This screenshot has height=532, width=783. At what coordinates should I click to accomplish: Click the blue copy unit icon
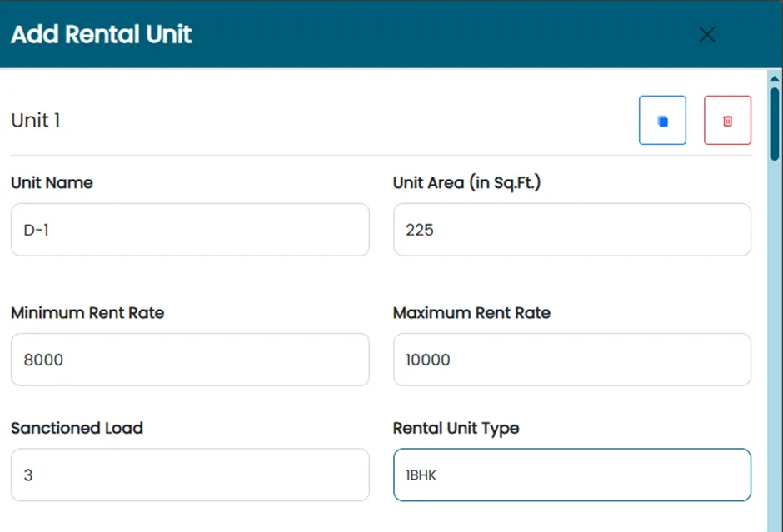click(662, 120)
